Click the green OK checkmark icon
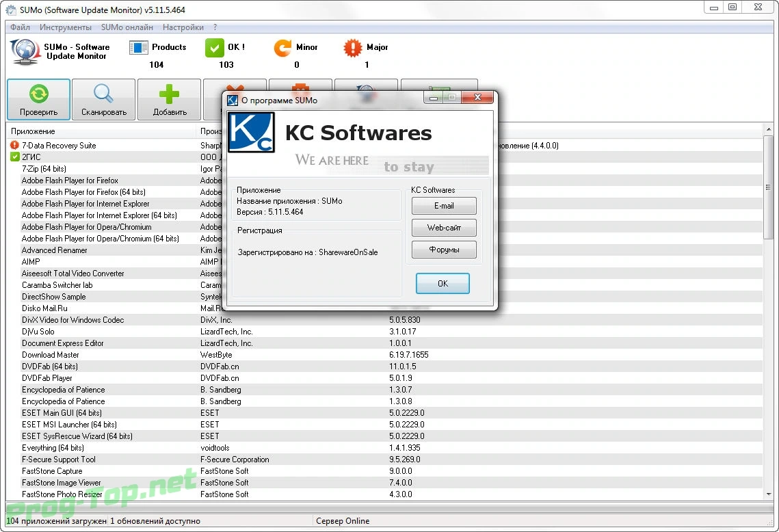Image resolution: width=779 pixels, height=532 pixels. (x=214, y=48)
